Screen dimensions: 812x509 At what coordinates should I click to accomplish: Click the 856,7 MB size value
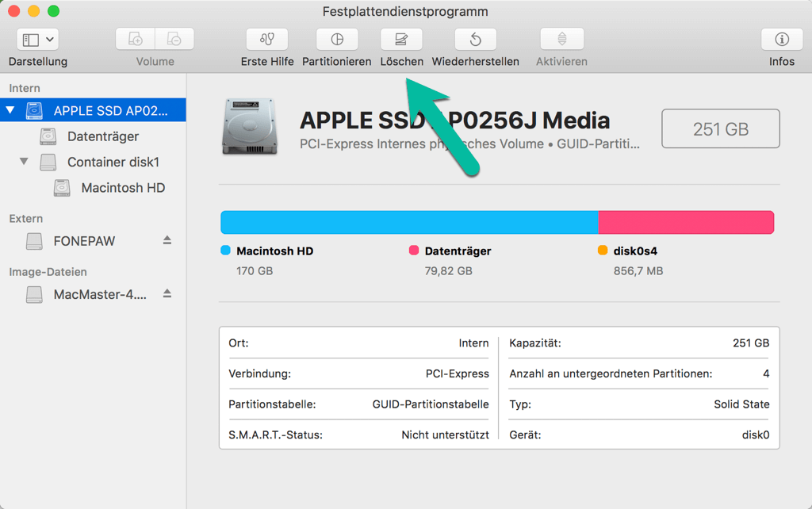[x=638, y=271]
